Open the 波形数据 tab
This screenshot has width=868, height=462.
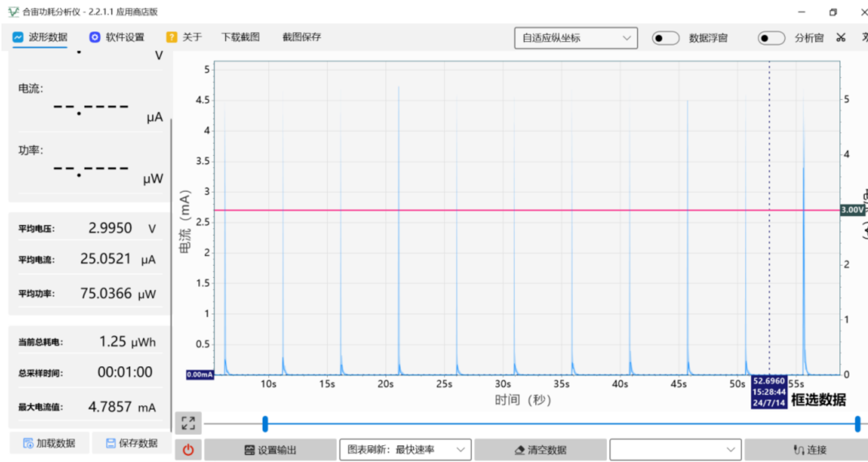click(x=40, y=37)
